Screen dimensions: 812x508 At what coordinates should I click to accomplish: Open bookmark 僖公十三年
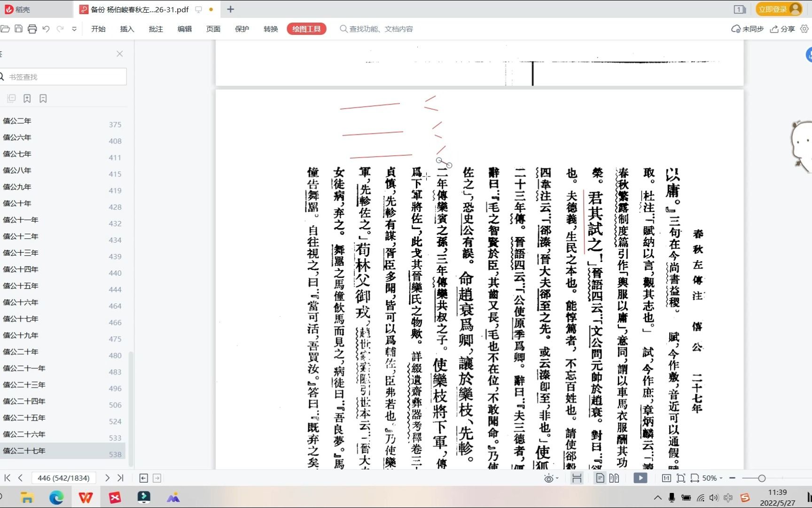click(21, 253)
